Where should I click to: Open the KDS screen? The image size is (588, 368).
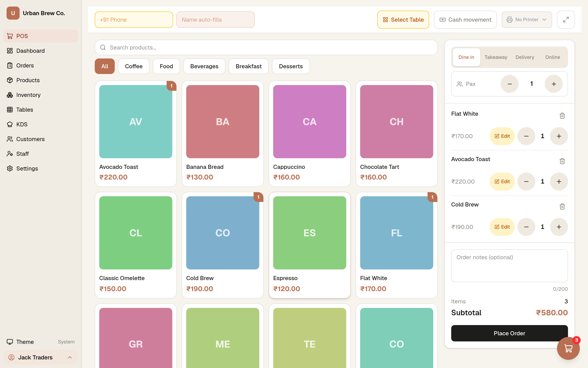(x=41, y=124)
